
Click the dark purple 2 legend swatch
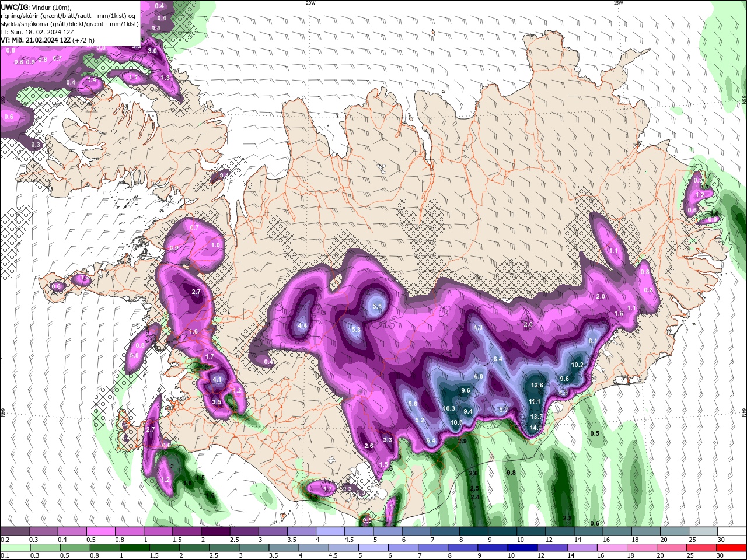(x=216, y=531)
